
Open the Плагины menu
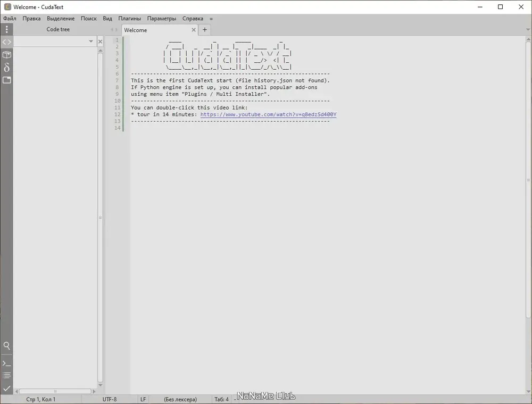click(x=129, y=18)
